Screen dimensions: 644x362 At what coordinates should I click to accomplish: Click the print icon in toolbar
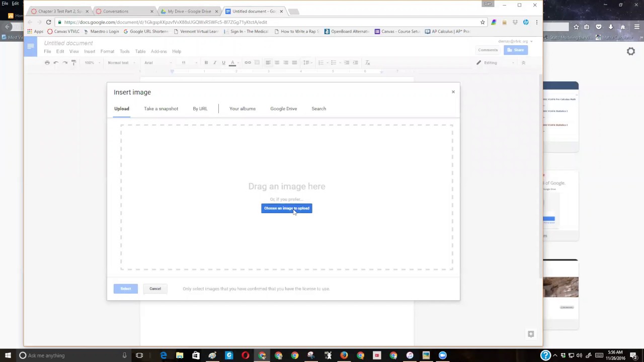(x=47, y=63)
